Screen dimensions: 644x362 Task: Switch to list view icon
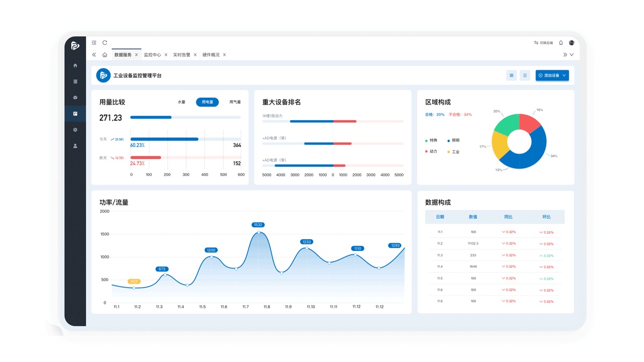coord(525,76)
